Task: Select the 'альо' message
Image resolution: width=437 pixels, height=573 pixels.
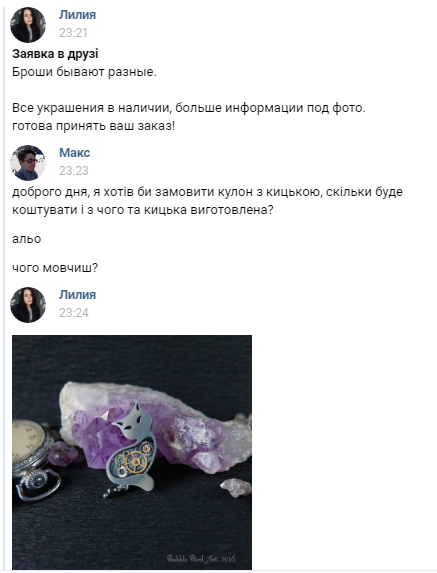Action: [27, 239]
